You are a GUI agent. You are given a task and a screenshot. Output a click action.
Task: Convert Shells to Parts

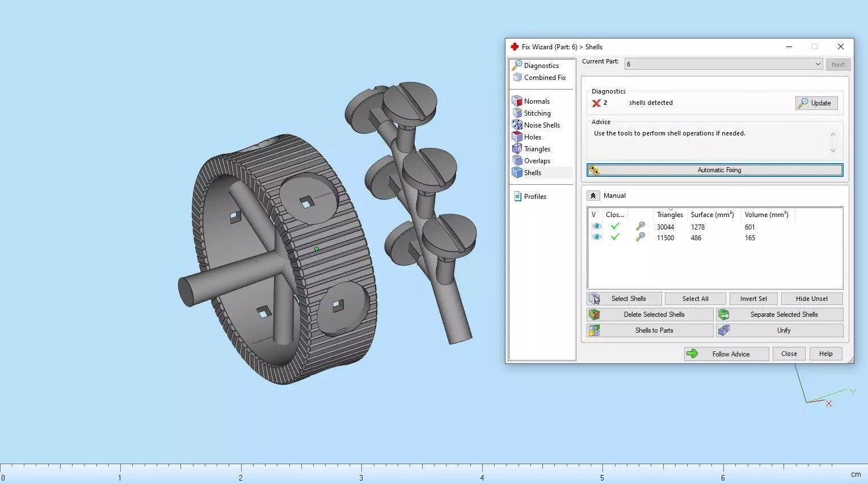tap(650, 330)
